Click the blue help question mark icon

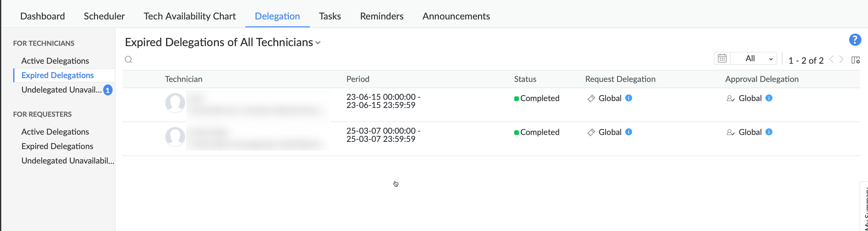855,40
